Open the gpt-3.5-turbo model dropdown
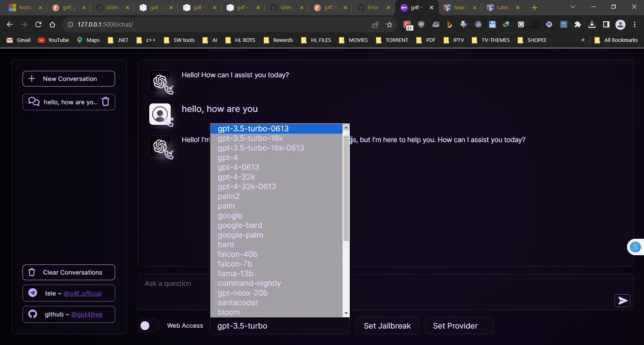This screenshot has width=644, height=345. [x=280, y=326]
